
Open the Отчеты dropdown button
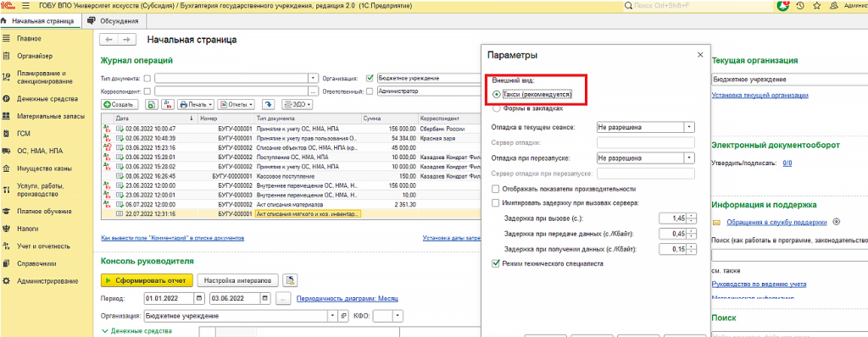click(x=236, y=104)
